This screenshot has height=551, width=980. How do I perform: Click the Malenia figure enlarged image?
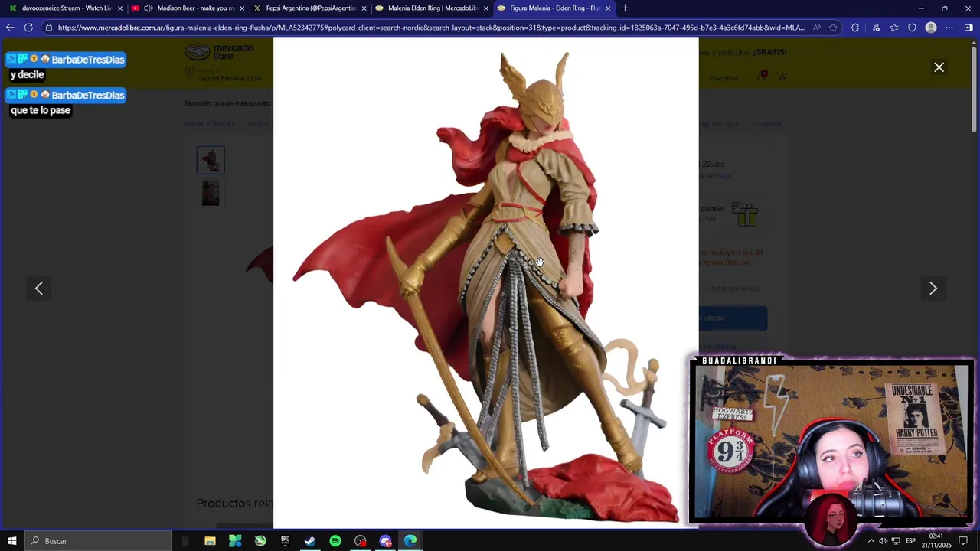485,283
